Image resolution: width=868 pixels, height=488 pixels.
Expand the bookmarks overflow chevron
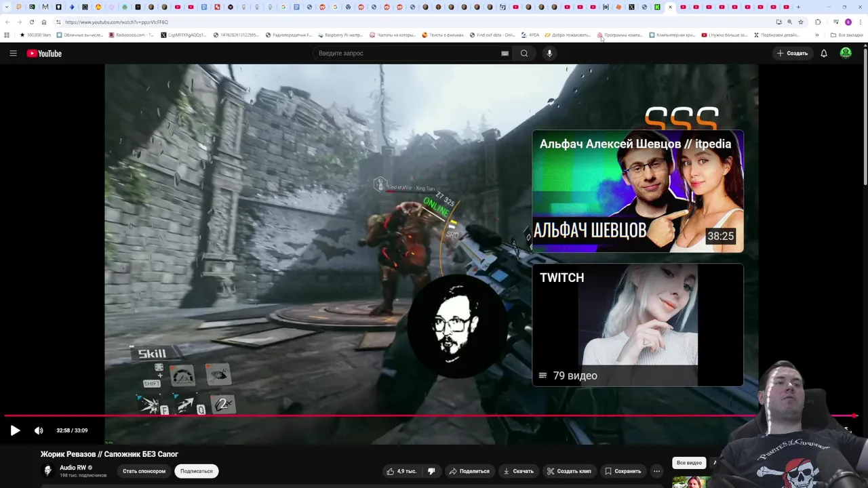click(x=816, y=35)
